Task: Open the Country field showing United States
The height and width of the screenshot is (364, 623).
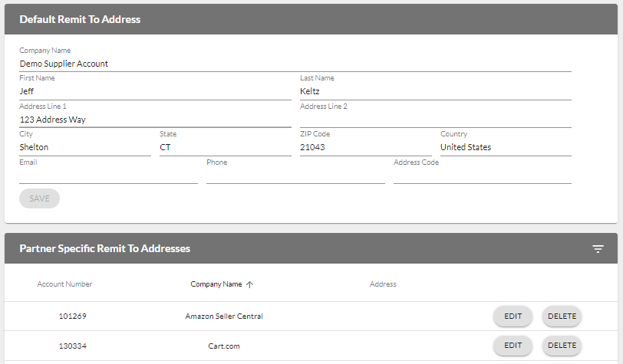Action: [505, 147]
